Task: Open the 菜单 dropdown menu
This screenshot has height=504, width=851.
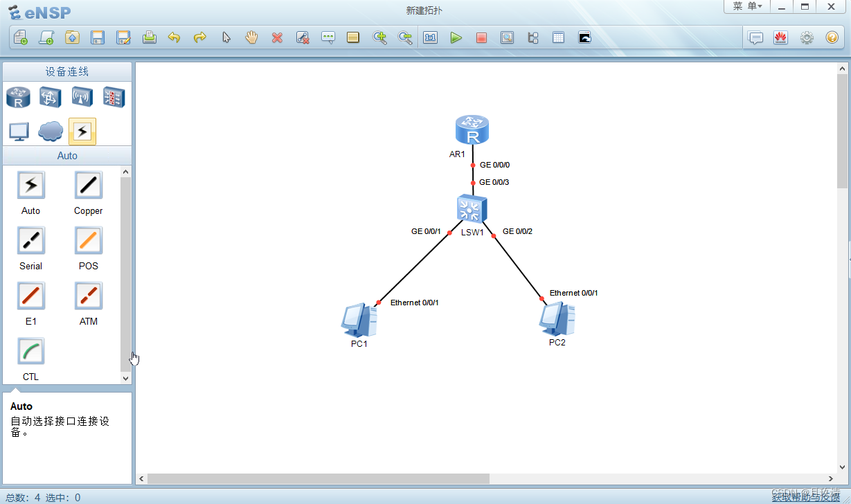Action: point(747,6)
